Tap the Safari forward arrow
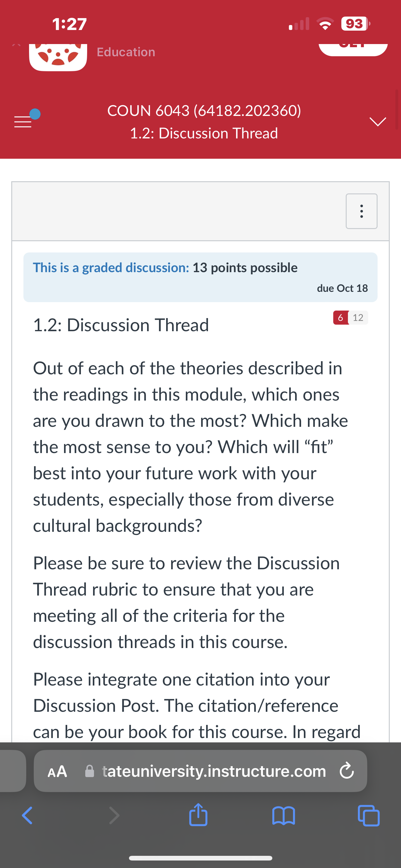Viewport: 401px width, 868px height. (x=114, y=816)
